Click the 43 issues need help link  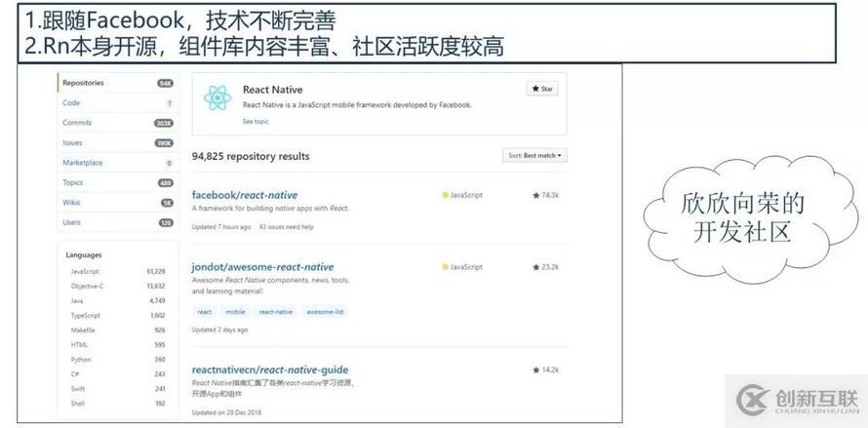tap(286, 227)
